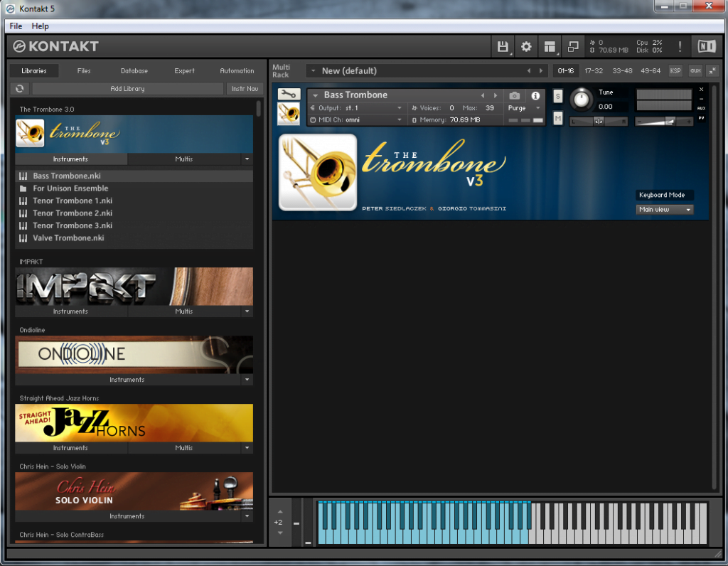The width and height of the screenshot is (728, 566).
Task: Click the keyboard octave up arrow
Action: click(x=280, y=512)
